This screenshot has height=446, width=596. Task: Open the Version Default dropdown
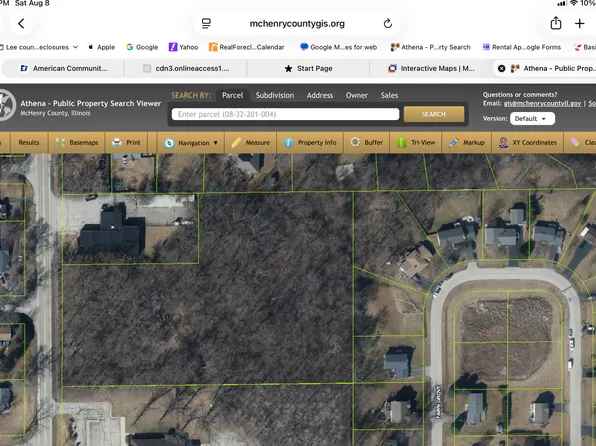(x=532, y=119)
